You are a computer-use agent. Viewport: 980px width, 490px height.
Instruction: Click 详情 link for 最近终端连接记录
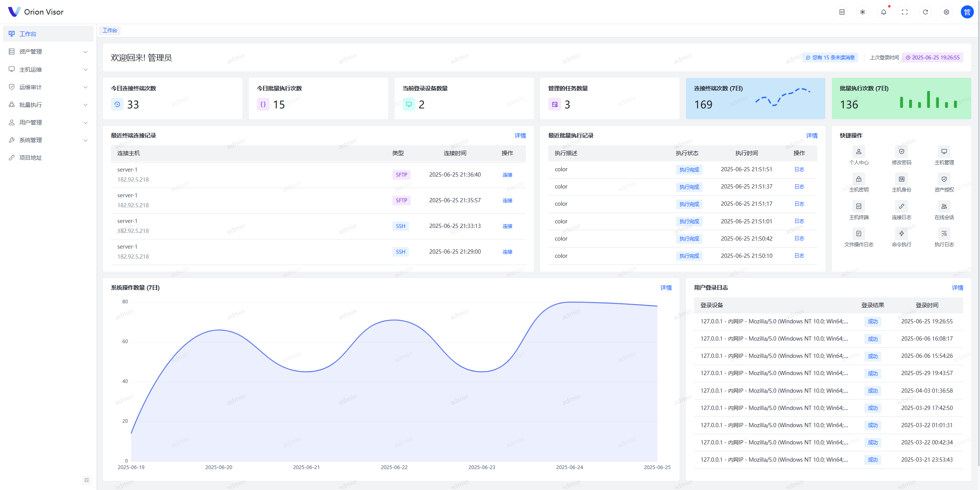click(x=520, y=136)
